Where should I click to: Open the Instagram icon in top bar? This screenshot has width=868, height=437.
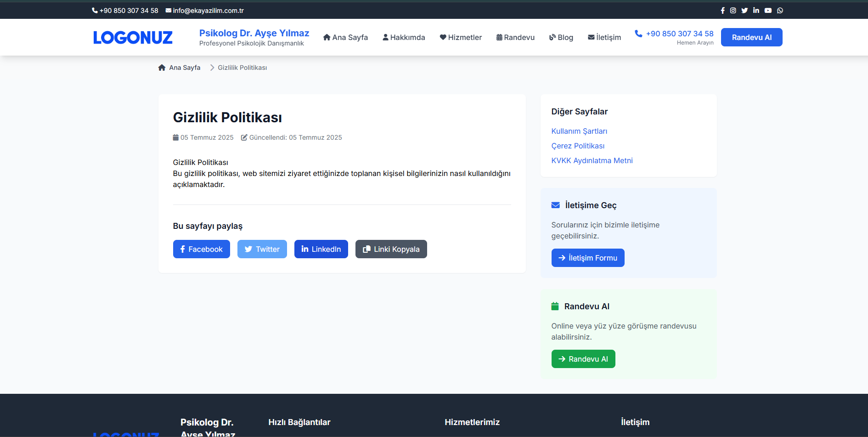[733, 11]
